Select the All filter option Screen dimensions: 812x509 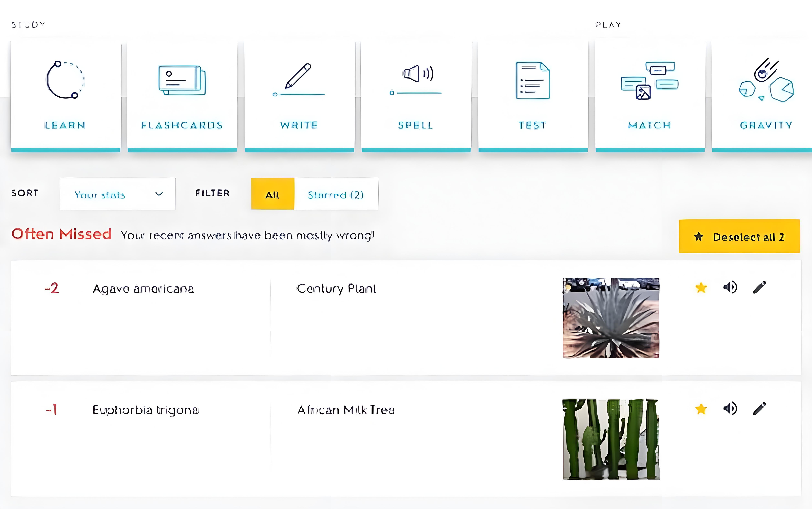click(272, 195)
